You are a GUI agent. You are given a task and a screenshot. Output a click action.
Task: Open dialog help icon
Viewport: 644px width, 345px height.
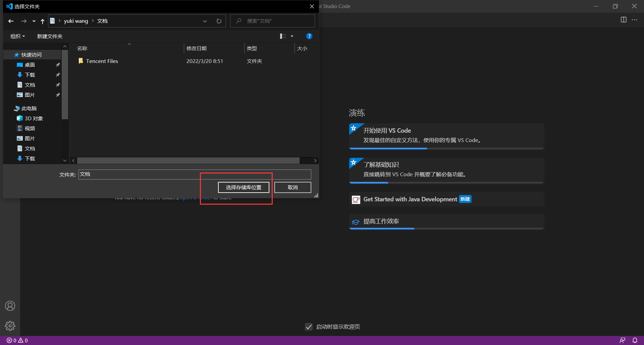point(309,36)
